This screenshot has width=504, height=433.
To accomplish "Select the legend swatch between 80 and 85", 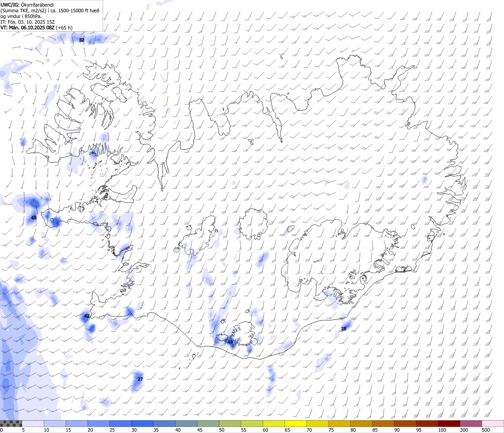I will point(362,424).
